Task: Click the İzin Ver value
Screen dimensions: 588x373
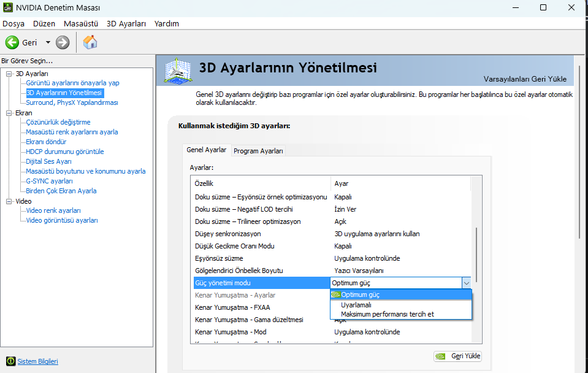Action: coord(345,209)
